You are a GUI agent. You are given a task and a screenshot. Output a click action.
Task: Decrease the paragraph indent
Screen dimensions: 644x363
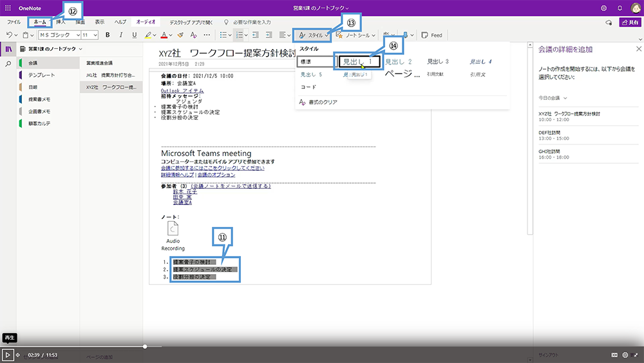pos(256,35)
